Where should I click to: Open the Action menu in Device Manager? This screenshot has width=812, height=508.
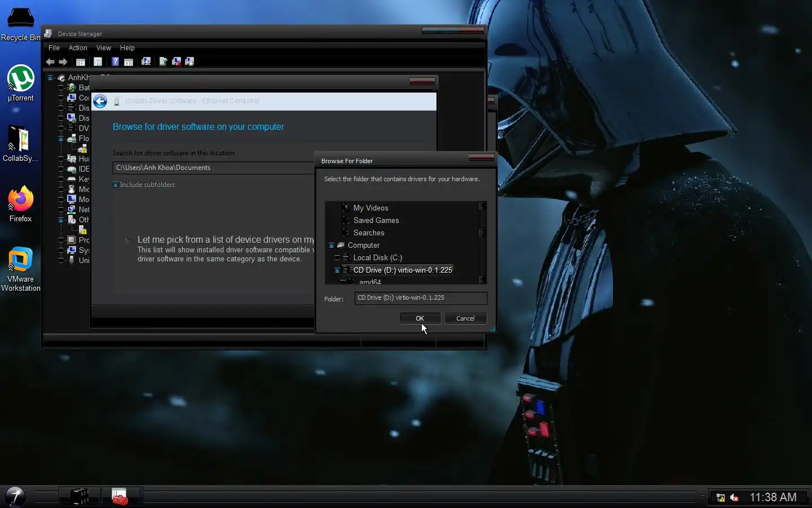click(x=78, y=48)
